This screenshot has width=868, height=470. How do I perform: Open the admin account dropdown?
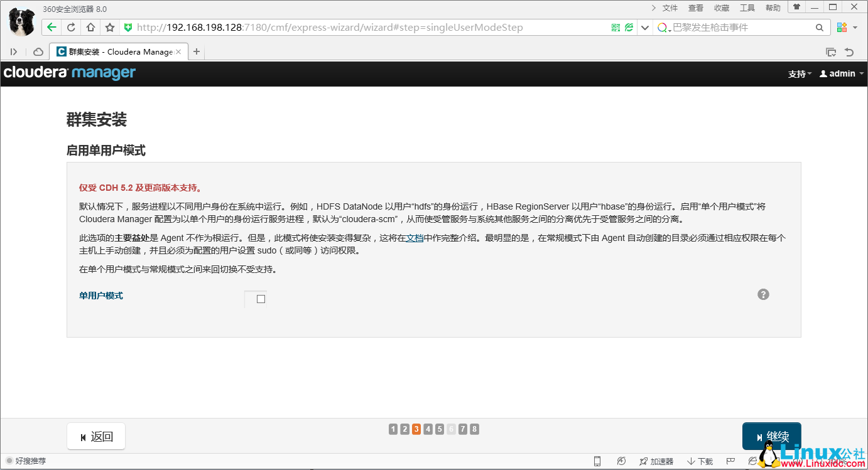[x=841, y=73]
